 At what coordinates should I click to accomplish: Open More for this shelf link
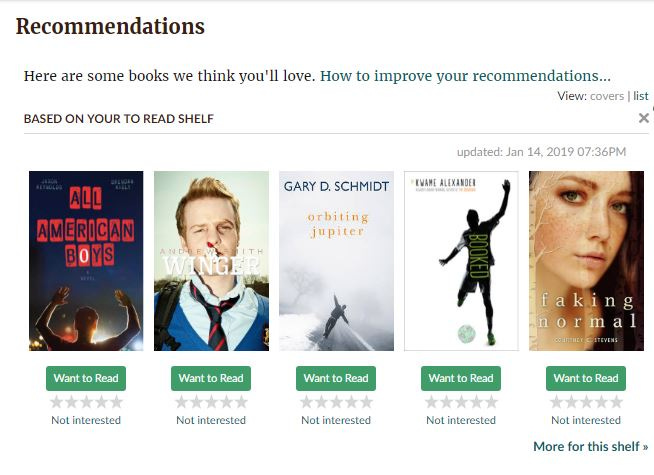(591, 447)
